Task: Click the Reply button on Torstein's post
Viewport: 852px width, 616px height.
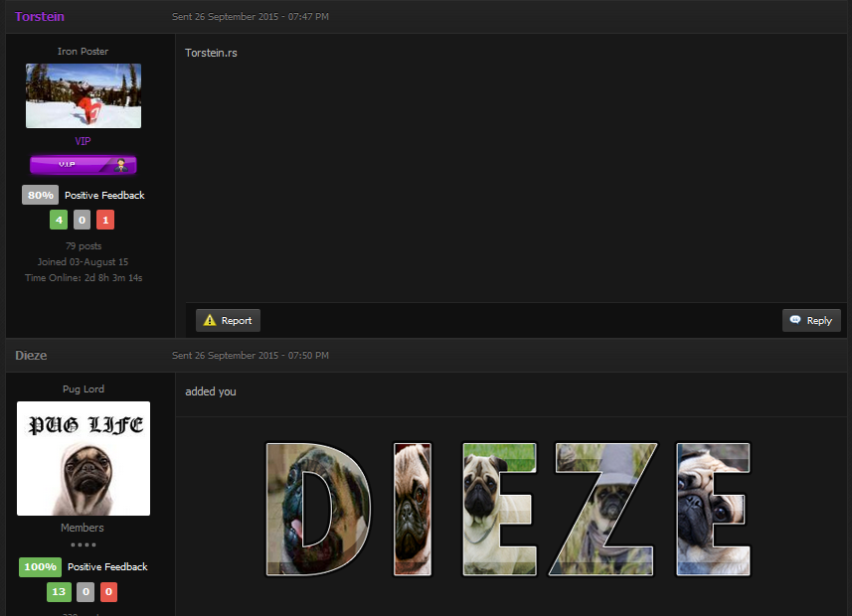Action: pyautogui.click(x=811, y=321)
